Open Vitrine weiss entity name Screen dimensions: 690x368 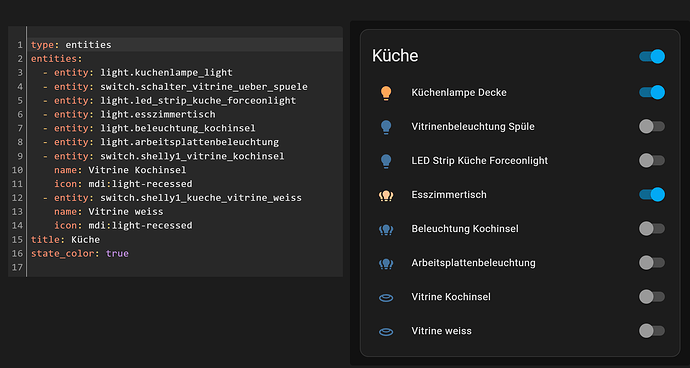pyautogui.click(x=441, y=331)
